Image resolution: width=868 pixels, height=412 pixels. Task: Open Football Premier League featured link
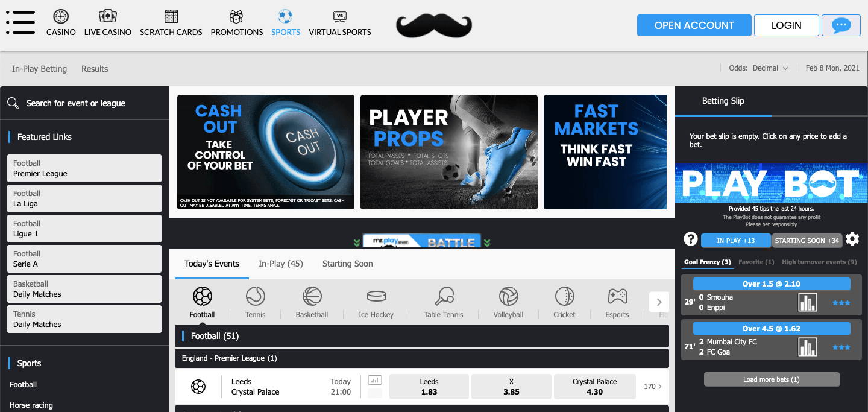tap(84, 168)
